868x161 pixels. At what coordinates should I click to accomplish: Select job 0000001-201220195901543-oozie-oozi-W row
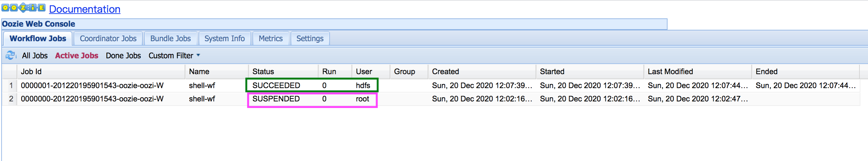click(92, 86)
